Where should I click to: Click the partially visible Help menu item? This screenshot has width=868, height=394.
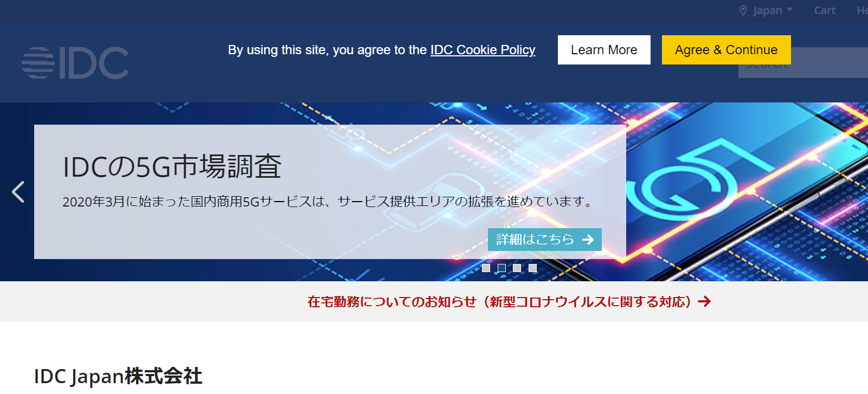(x=861, y=11)
